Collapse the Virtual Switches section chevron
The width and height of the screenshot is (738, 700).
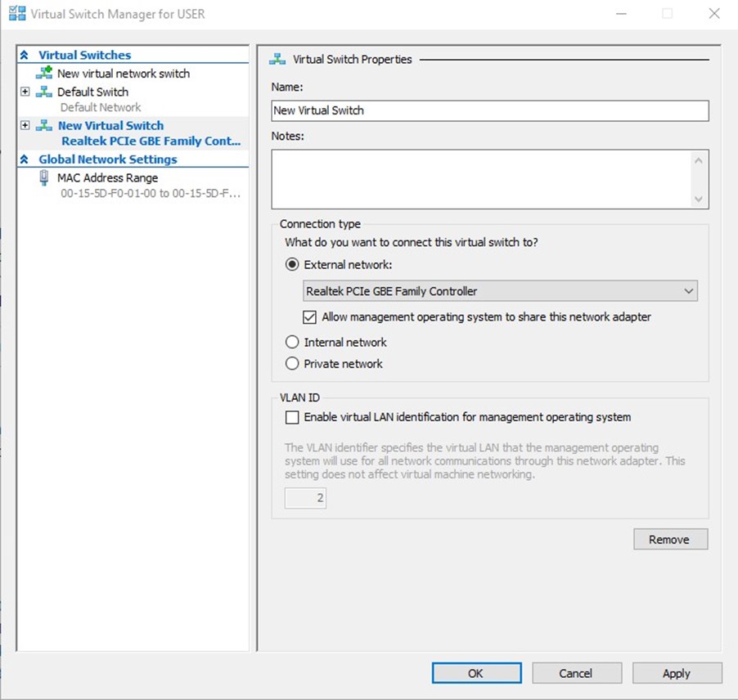point(25,56)
